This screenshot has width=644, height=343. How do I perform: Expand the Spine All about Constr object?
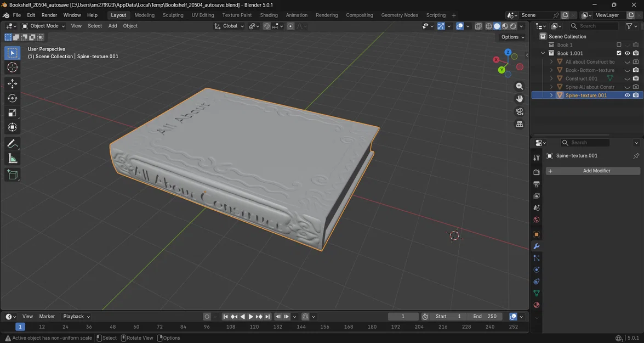click(x=551, y=87)
